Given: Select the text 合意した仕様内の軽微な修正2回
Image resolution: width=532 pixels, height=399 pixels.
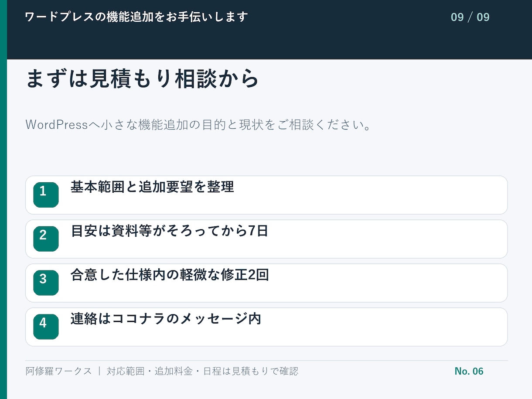Looking at the screenshot, I should pos(170,275).
